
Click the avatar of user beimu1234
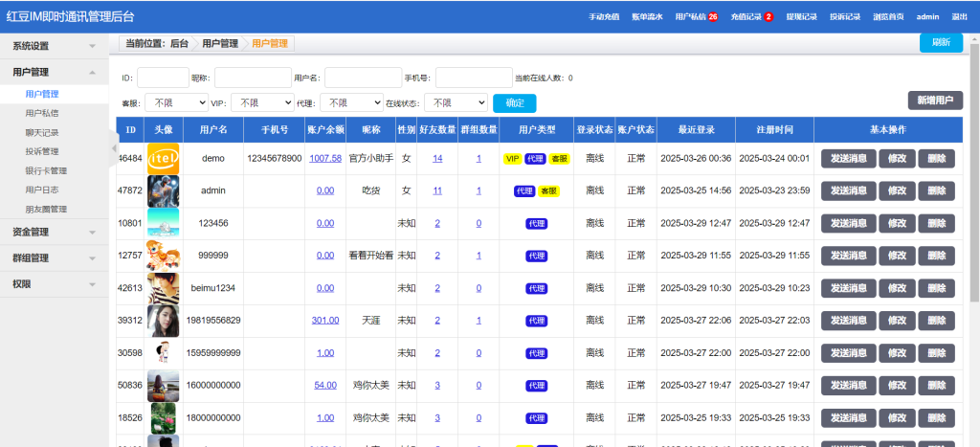(x=163, y=288)
